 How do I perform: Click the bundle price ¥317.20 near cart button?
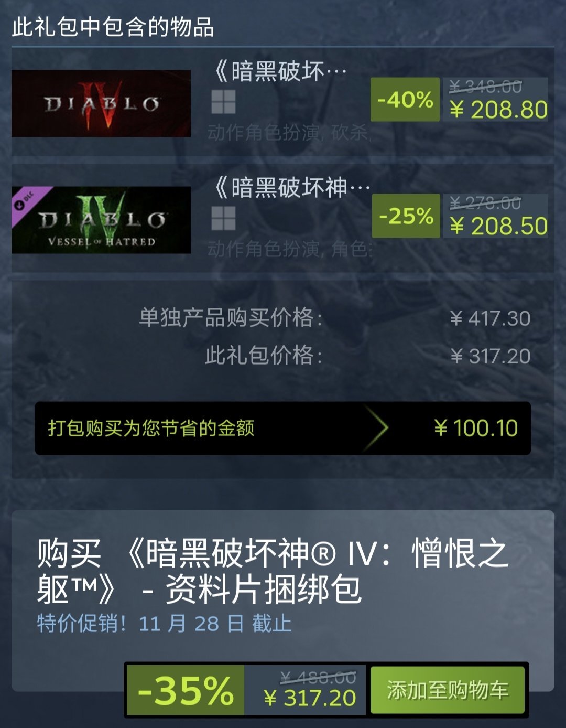pyautogui.click(x=310, y=698)
